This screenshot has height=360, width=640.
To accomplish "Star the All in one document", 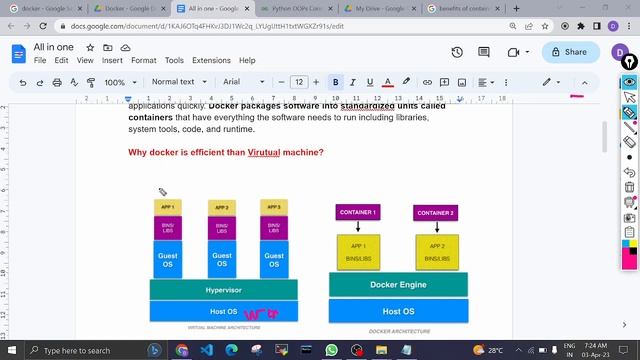I will coord(90,48).
